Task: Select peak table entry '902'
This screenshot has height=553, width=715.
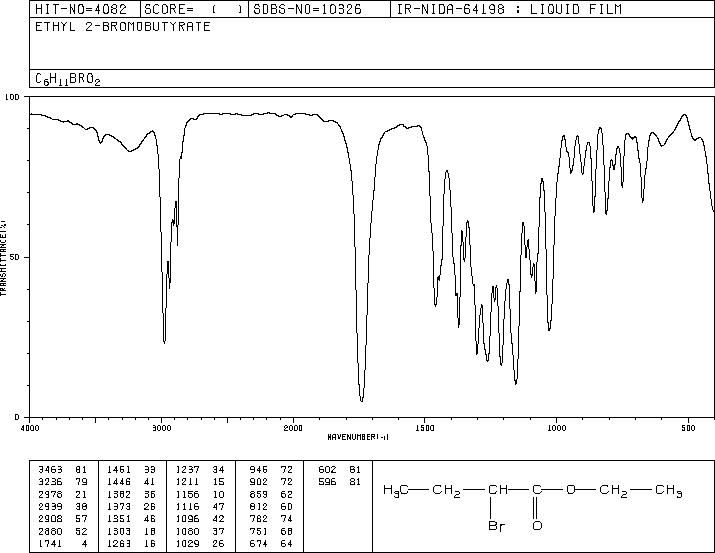Action: coord(259,482)
